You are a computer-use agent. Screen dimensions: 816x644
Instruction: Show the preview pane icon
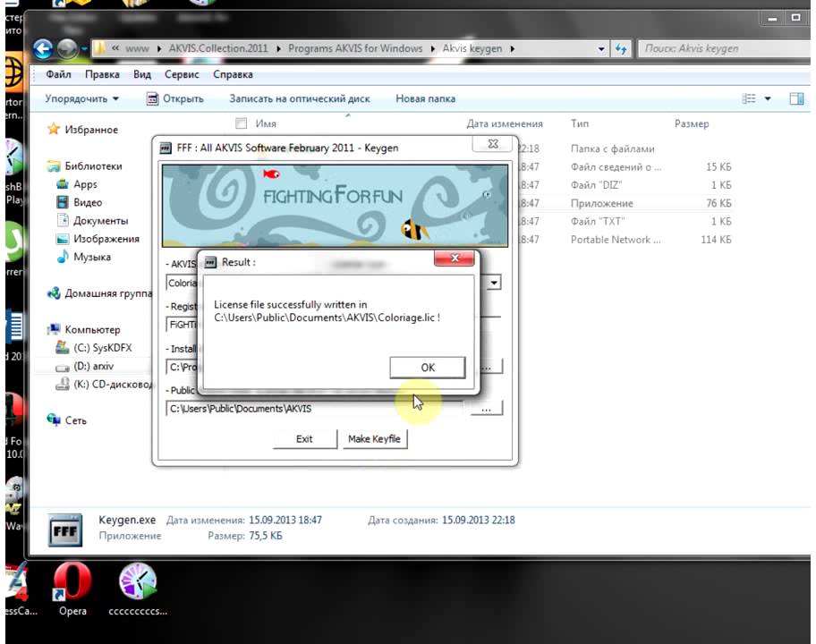(x=796, y=98)
